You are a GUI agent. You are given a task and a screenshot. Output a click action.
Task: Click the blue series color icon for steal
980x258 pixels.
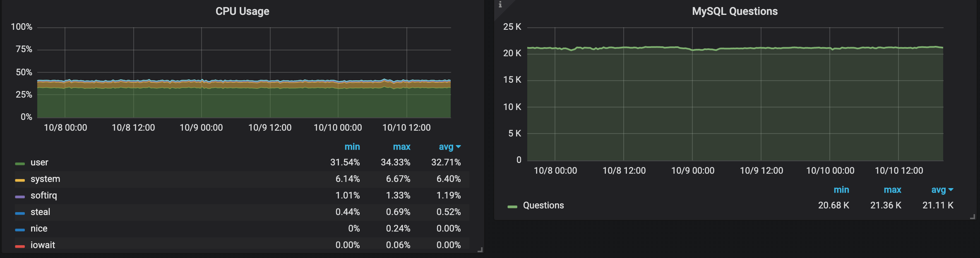tap(20, 213)
